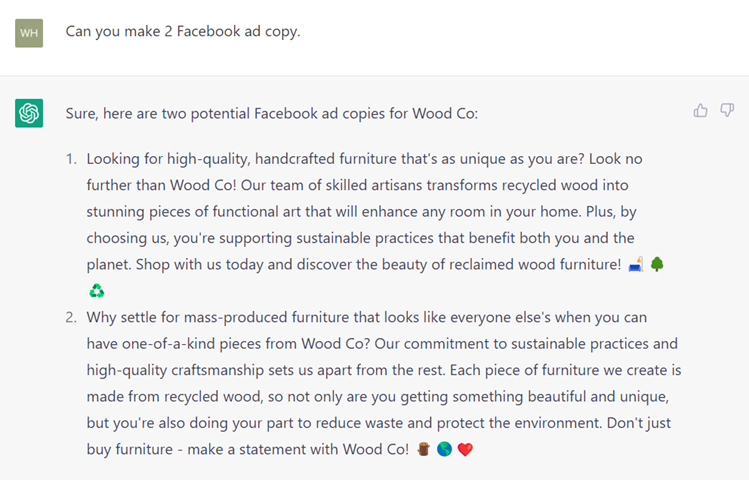Click the "buy furniture - make a statement" line
This screenshot has height=480, width=749.
pyautogui.click(x=250, y=449)
